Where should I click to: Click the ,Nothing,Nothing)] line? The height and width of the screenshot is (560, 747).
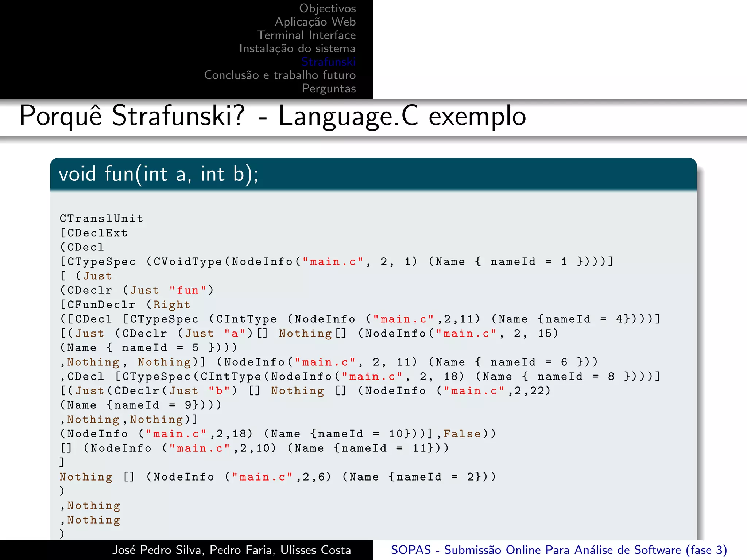click(x=129, y=420)
